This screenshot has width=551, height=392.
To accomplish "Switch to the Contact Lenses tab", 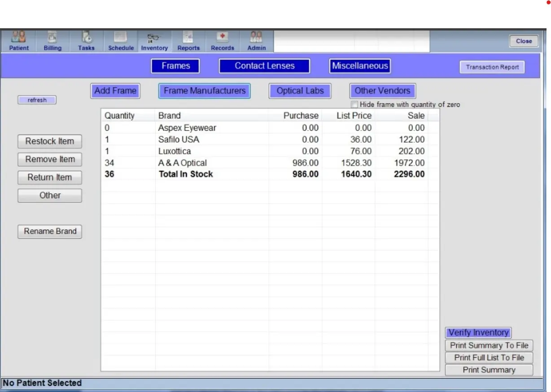I will [264, 65].
